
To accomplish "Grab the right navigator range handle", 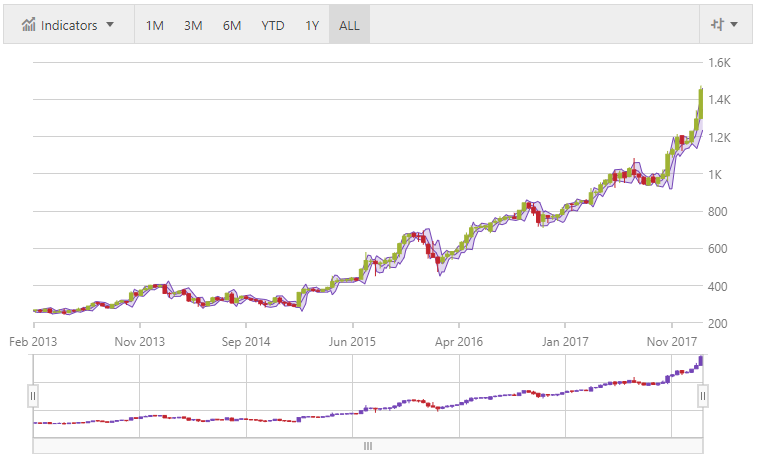I will [702, 396].
